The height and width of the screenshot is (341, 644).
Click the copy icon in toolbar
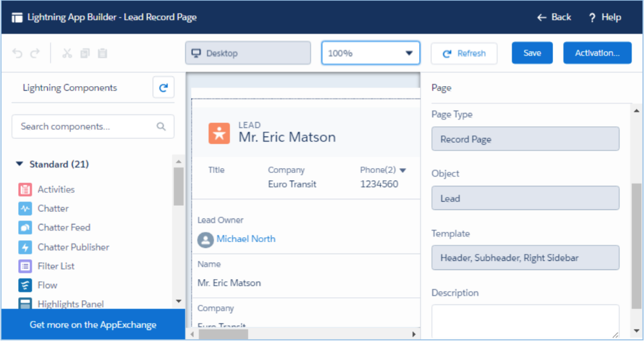(85, 53)
